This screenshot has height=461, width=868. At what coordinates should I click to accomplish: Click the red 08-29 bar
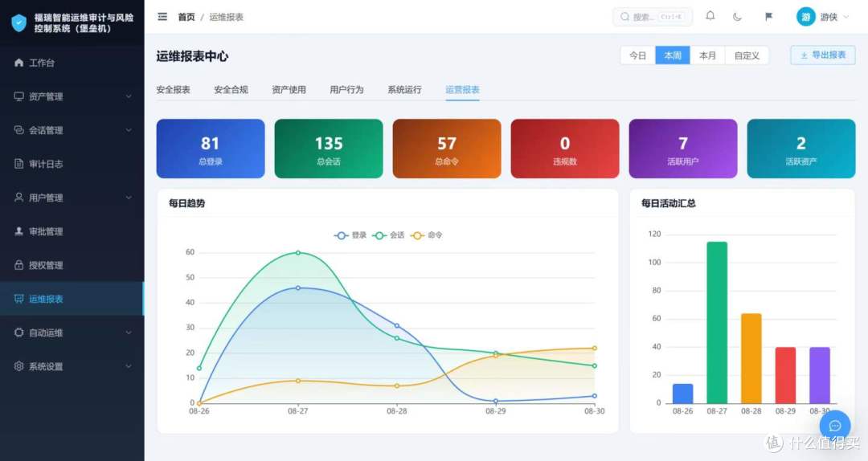tap(785, 375)
